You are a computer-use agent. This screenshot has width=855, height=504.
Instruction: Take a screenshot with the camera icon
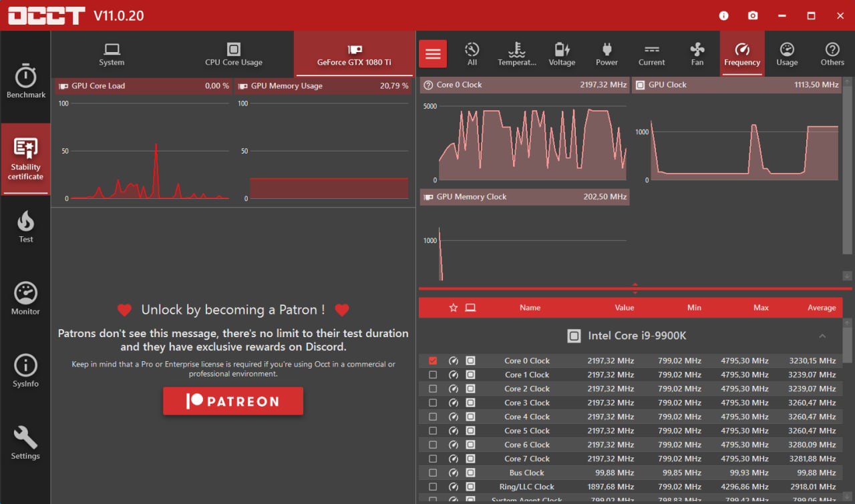753,15
